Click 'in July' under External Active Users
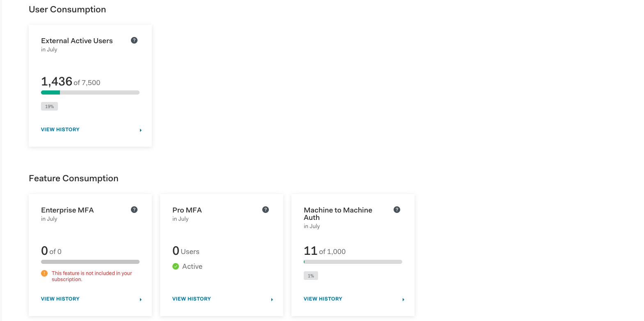The image size is (644, 321). tap(49, 49)
